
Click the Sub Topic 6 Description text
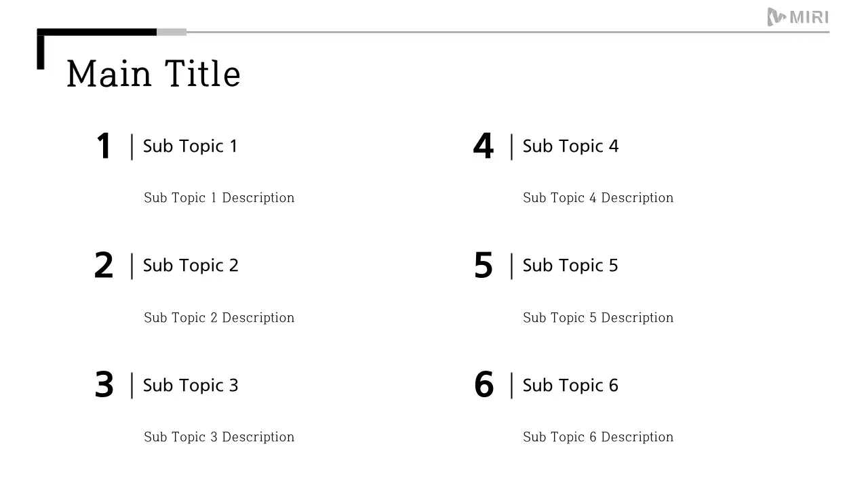[598, 437]
